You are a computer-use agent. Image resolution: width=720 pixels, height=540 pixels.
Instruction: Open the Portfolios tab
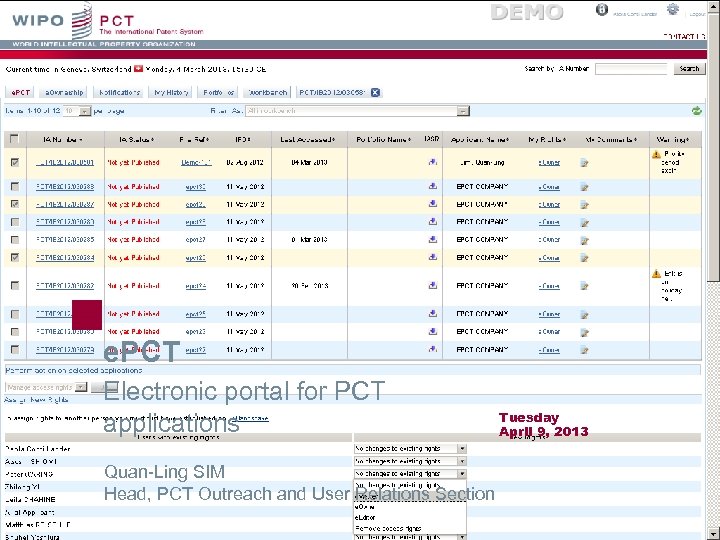[218, 92]
